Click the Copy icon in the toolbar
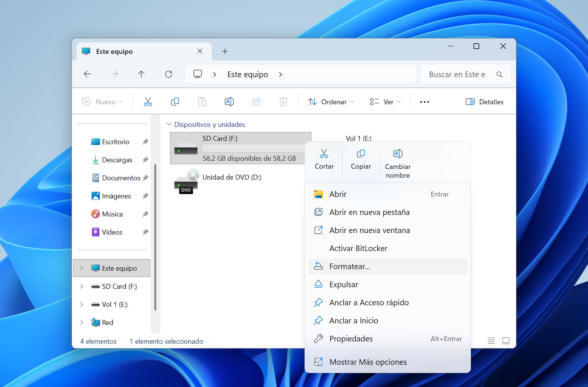 pos(175,102)
